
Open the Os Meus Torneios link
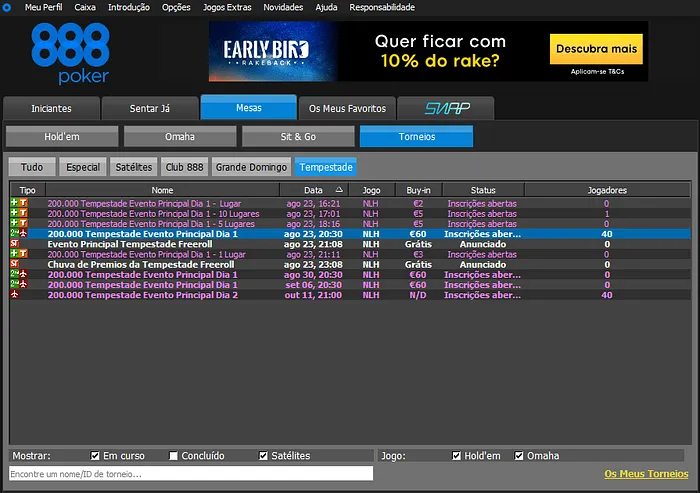click(x=646, y=474)
